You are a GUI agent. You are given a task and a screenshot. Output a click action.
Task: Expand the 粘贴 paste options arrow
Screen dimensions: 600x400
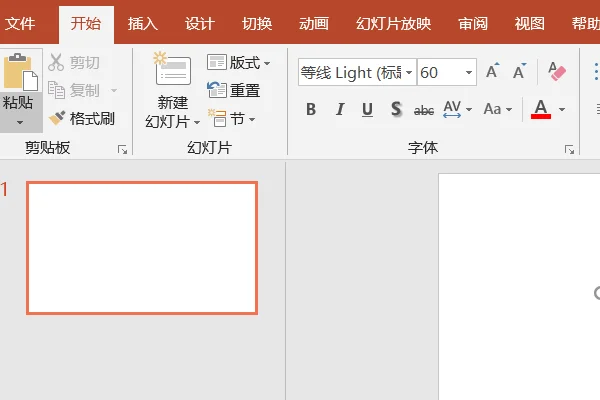[x=20, y=122]
